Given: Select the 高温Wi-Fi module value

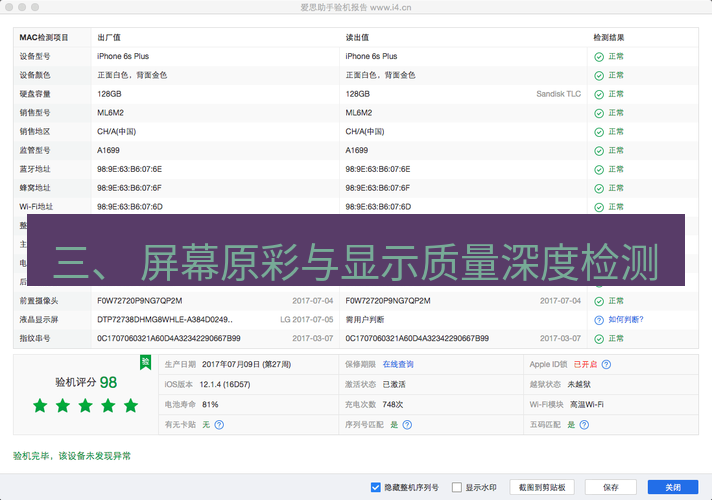Looking at the screenshot, I should (x=587, y=404).
